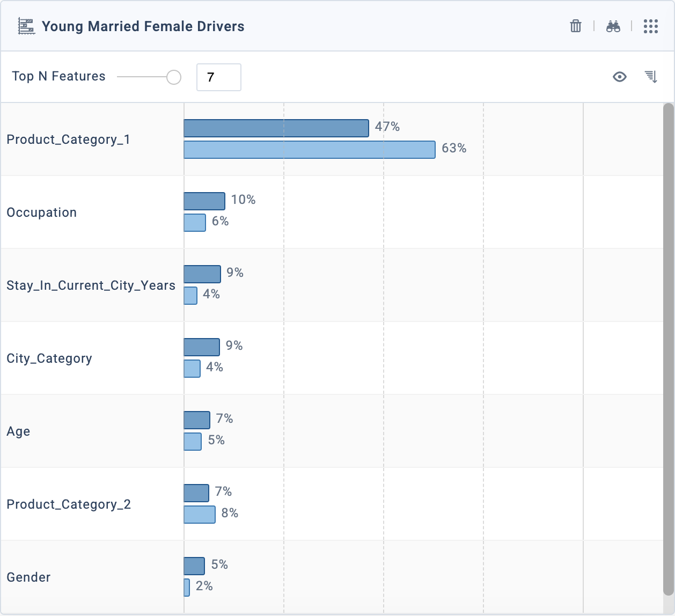675x616 pixels.
Task: Click the Top N Features number field
Action: point(218,77)
